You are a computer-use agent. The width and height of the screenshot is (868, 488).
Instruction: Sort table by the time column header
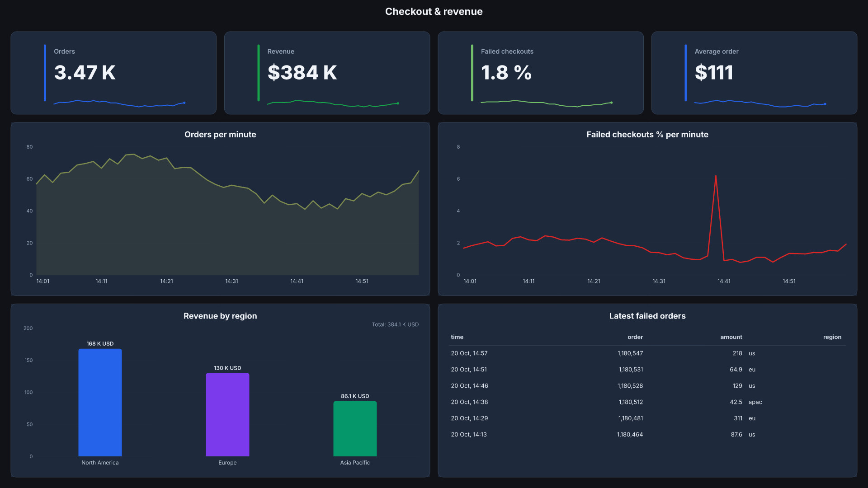(457, 337)
